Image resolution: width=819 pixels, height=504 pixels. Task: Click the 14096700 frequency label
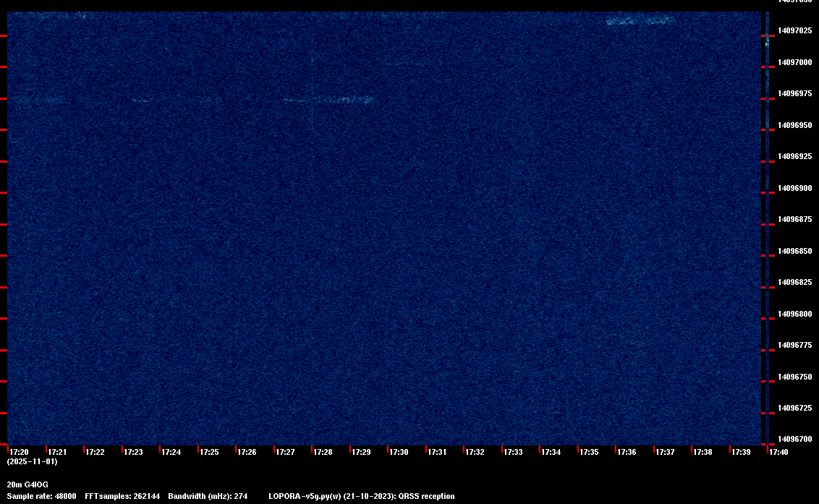795,439
